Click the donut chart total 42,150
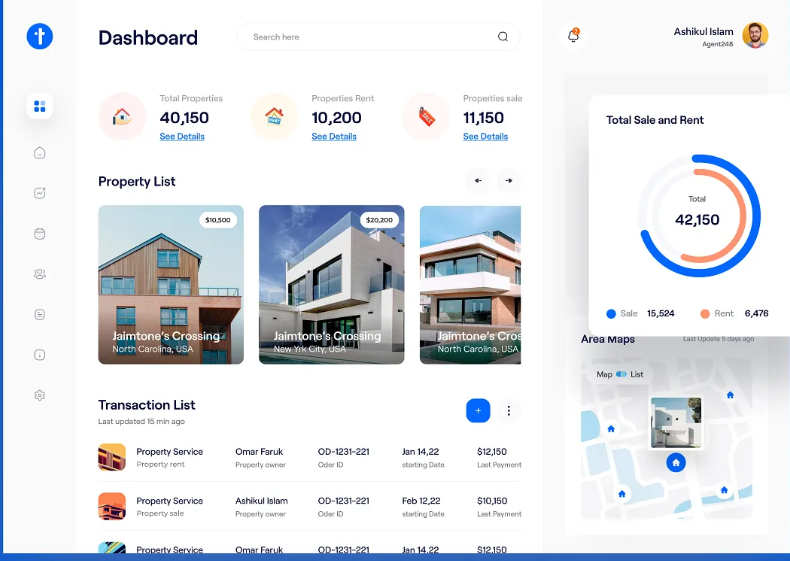Image resolution: width=790 pixels, height=561 pixels. 697,220
